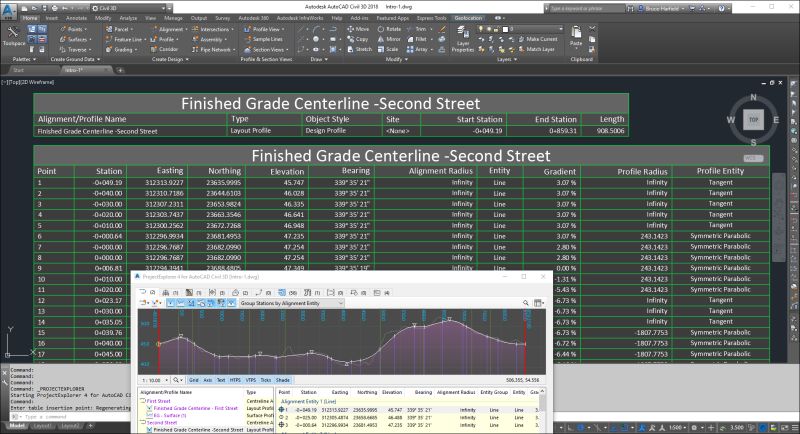The height and width of the screenshot is (434, 800).
Task: Click the white layer color swatch
Action: point(505,29)
